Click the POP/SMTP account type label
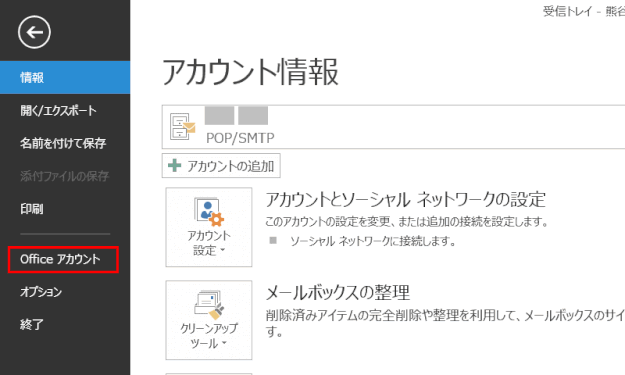 coord(240,138)
